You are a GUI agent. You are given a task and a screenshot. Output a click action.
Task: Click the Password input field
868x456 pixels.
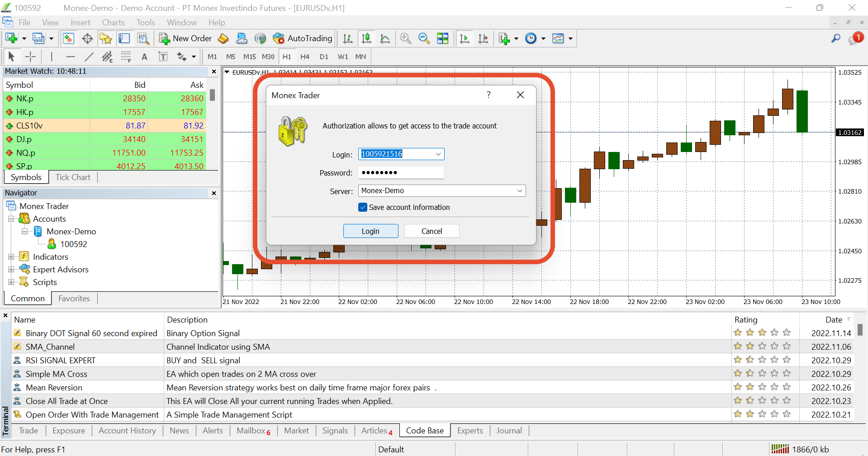[x=401, y=173]
